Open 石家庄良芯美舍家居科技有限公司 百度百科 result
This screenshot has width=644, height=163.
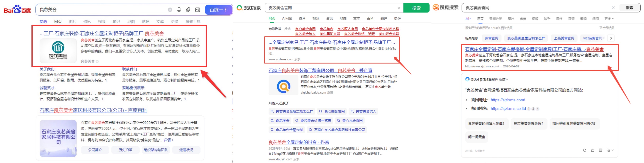(93, 110)
